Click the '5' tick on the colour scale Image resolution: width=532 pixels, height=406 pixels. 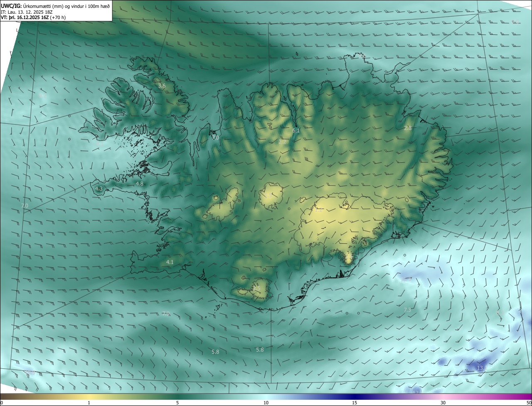click(x=177, y=403)
